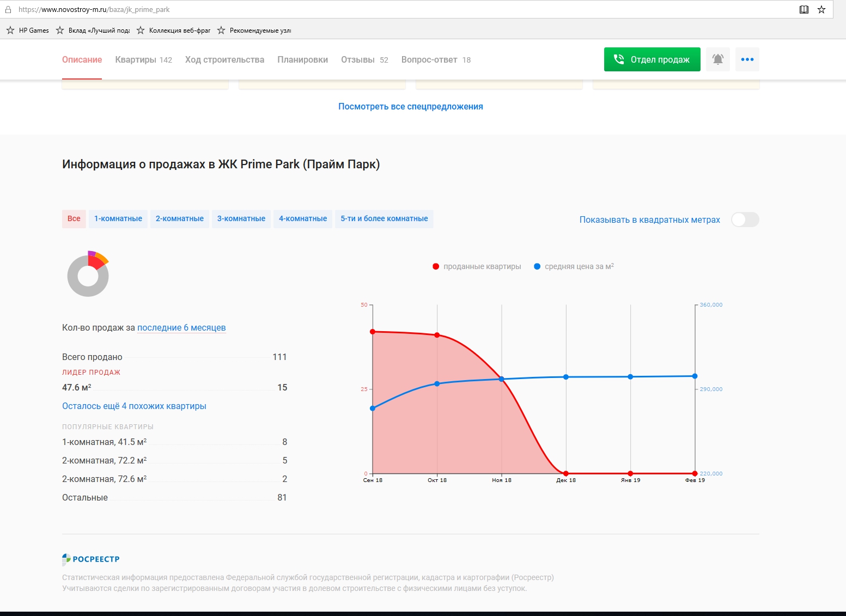This screenshot has height=616, width=846.
Task: Select Все room filter
Action: [x=74, y=219]
